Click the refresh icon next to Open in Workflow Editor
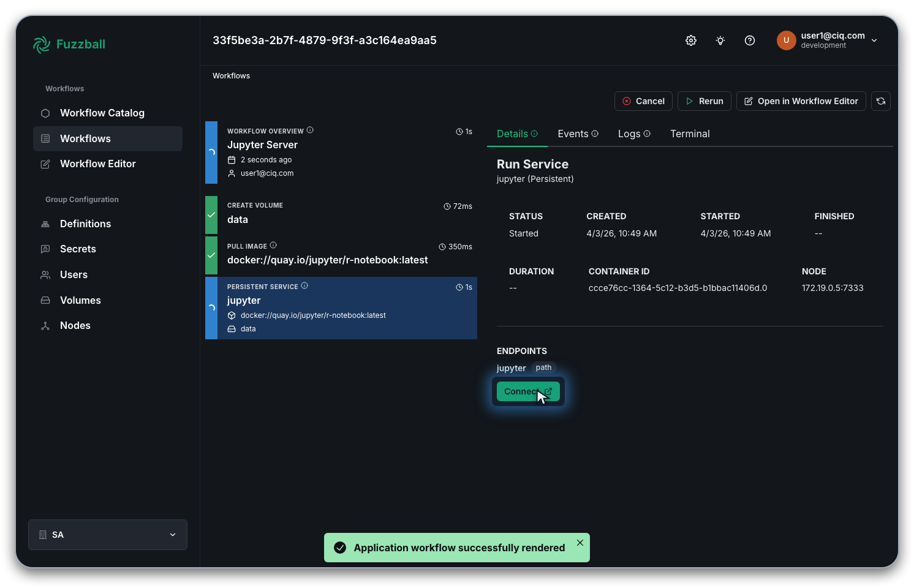Image resolution: width=914 pixels, height=588 pixels. (880, 101)
